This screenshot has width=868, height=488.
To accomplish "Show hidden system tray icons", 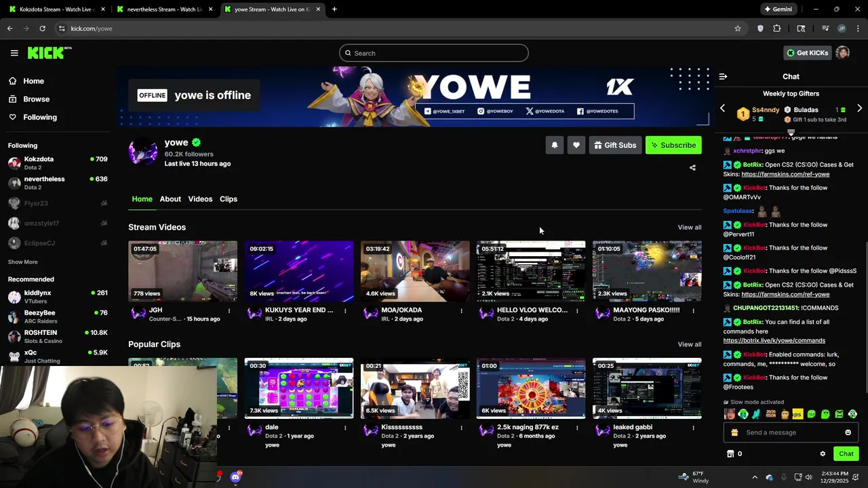I will click(755, 477).
